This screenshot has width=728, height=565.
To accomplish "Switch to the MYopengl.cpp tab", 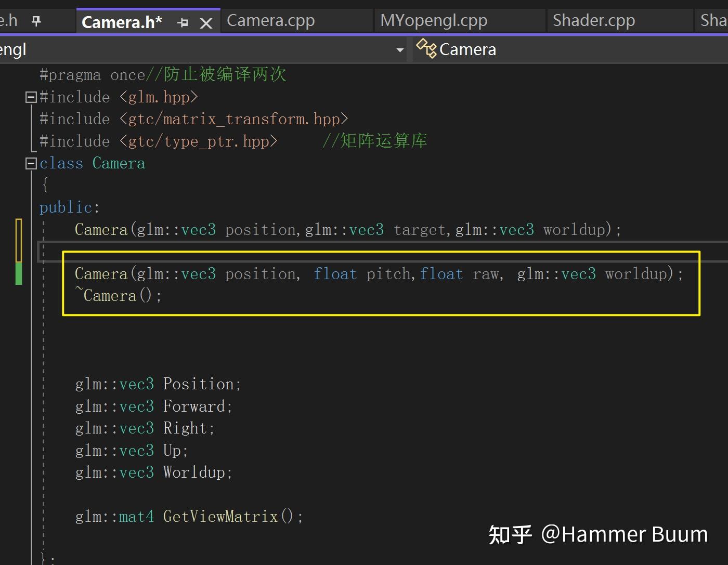I will coord(434,20).
